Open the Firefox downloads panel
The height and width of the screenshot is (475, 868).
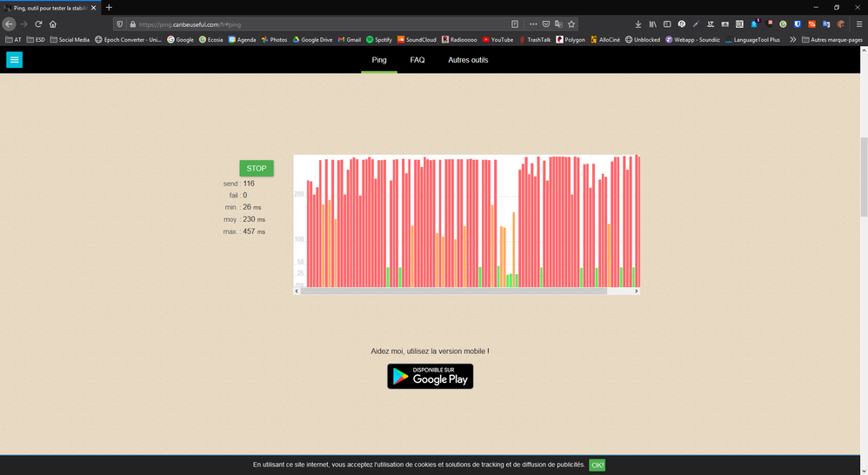coord(638,24)
